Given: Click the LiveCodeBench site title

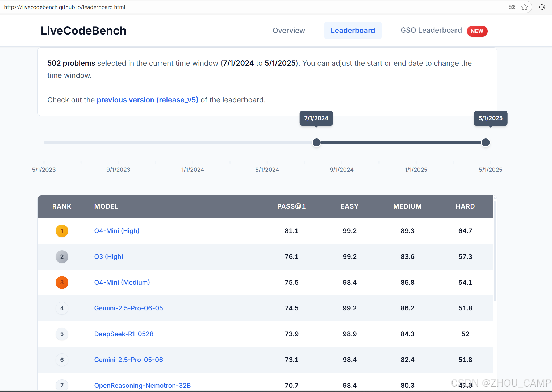Looking at the screenshot, I should [x=83, y=31].
